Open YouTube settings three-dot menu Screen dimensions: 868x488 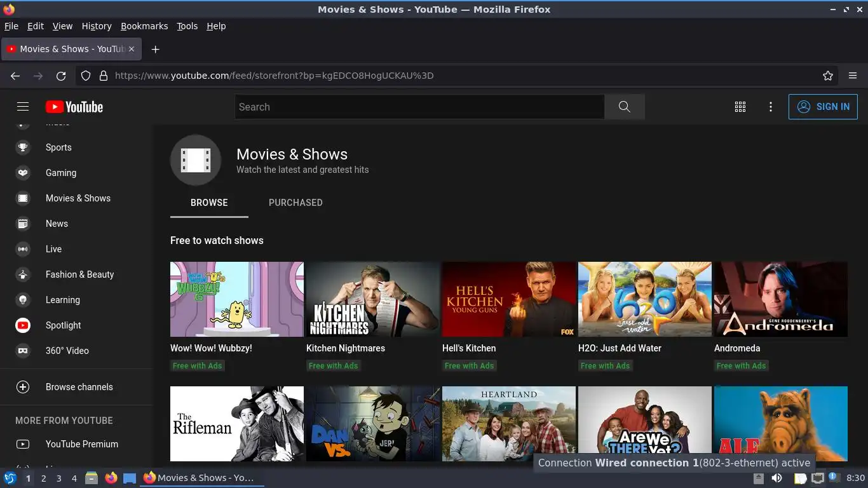(x=771, y=107)
